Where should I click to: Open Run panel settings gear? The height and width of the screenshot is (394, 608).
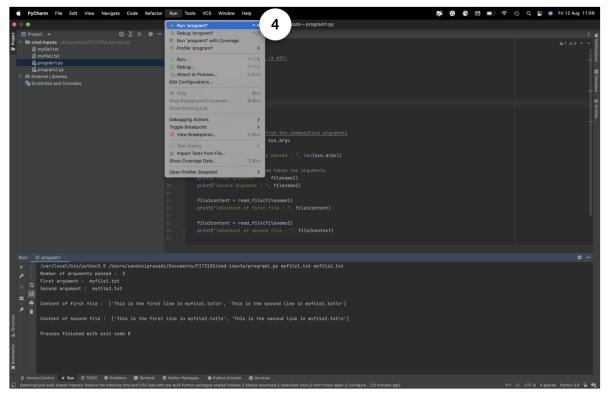[579, 257]
